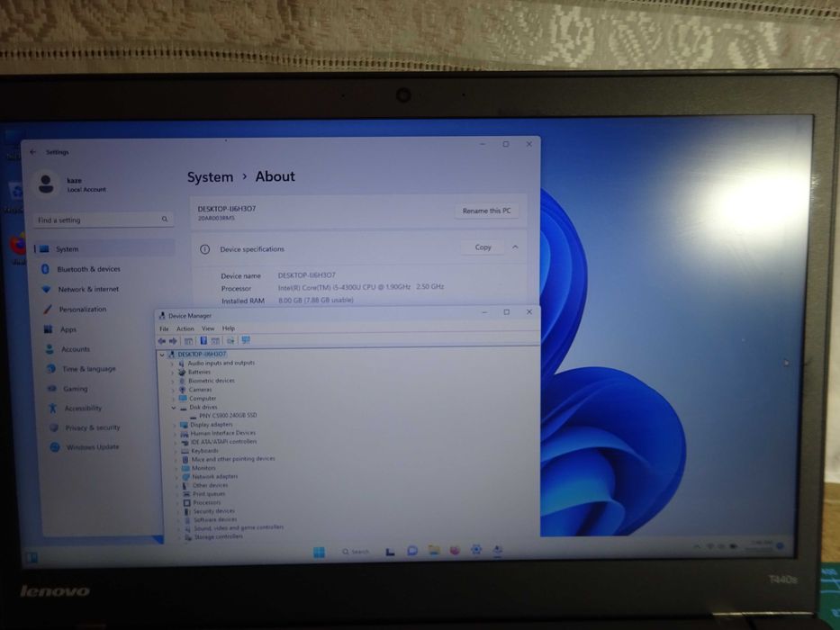Select Mice and other pointing devices

click(233, 459)
